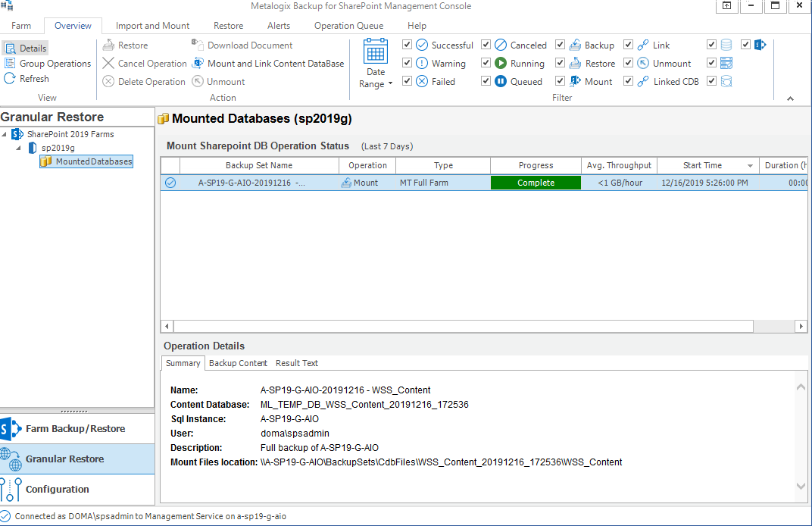The height and width of the screenshot is (526, 812).
Task: Open the Help tab
Action: pos(417,26)
